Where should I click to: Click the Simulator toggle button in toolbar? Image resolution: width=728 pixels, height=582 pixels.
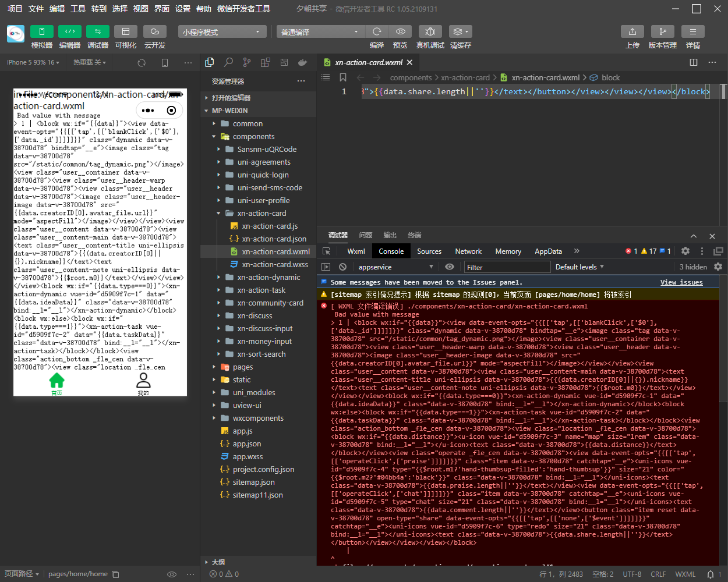(x=41, y=31)
